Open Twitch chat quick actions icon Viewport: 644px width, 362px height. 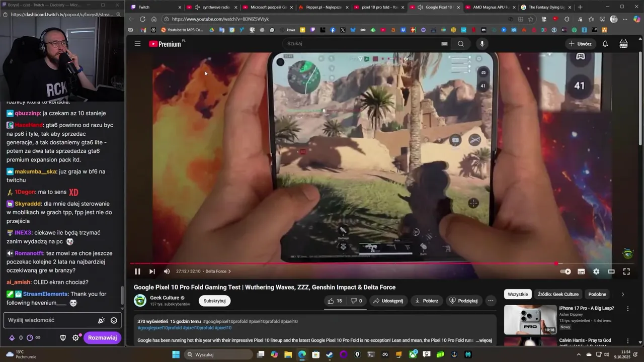click(x=101, y=320)
